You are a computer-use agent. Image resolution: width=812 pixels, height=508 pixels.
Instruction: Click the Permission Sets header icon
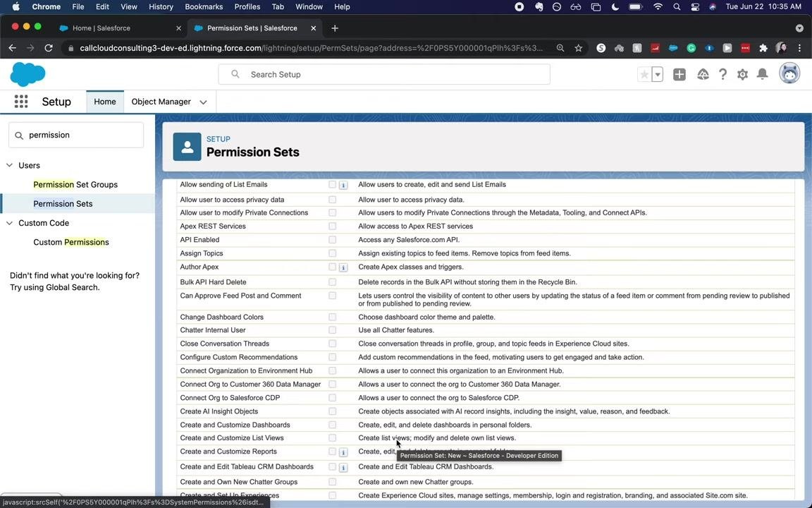tap(187, 147)
